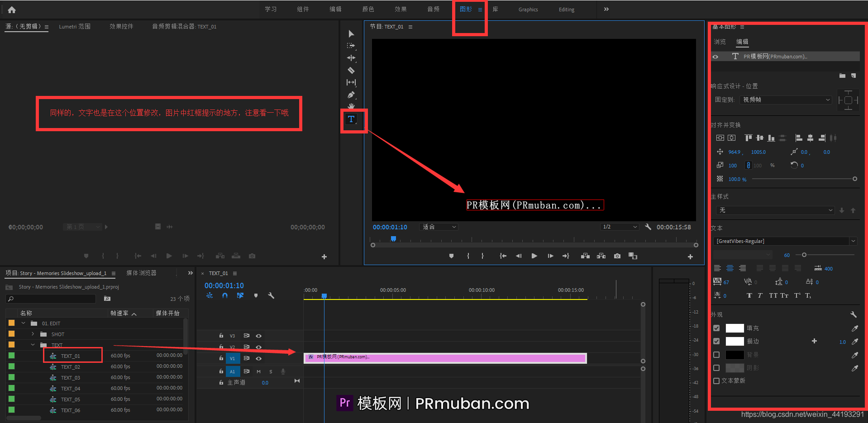Open graphics properties wrench in Appearance section
The height and width of the screenshot is (423, 868).
[x=854, y=314]
